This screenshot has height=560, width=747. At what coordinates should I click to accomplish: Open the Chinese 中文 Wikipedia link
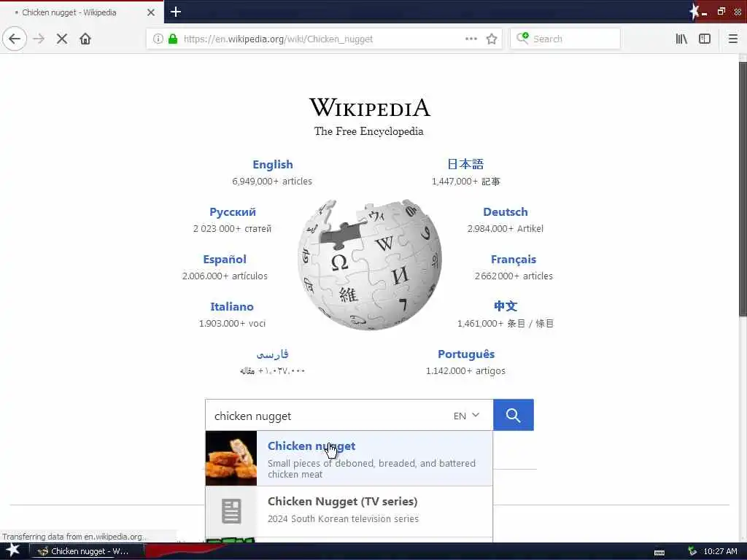tap(505, 306)
